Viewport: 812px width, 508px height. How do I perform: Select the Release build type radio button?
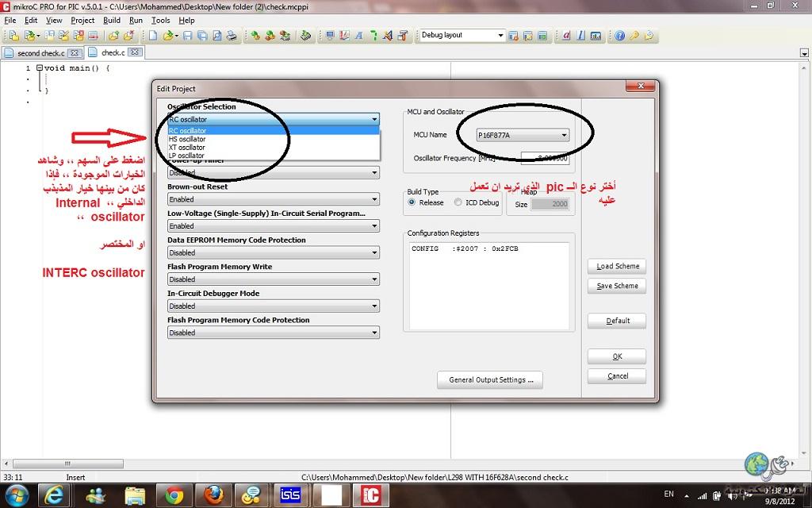(412, 202)
